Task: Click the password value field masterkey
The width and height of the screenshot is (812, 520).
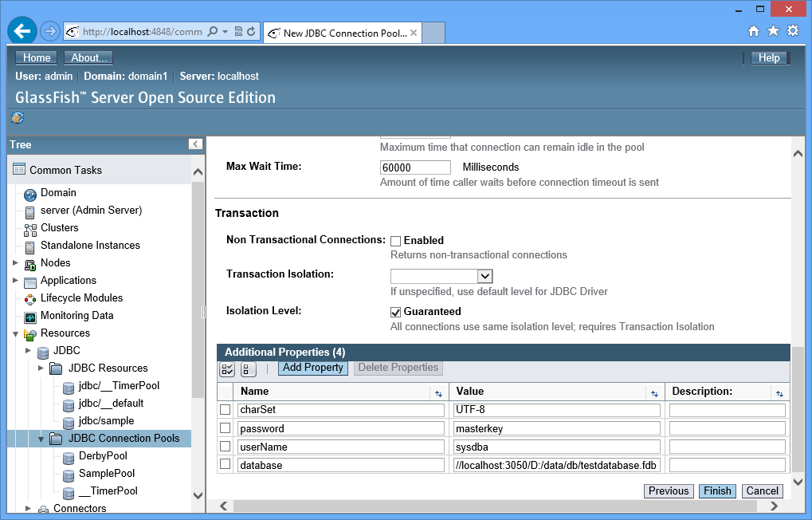Action: click(557, 428)
